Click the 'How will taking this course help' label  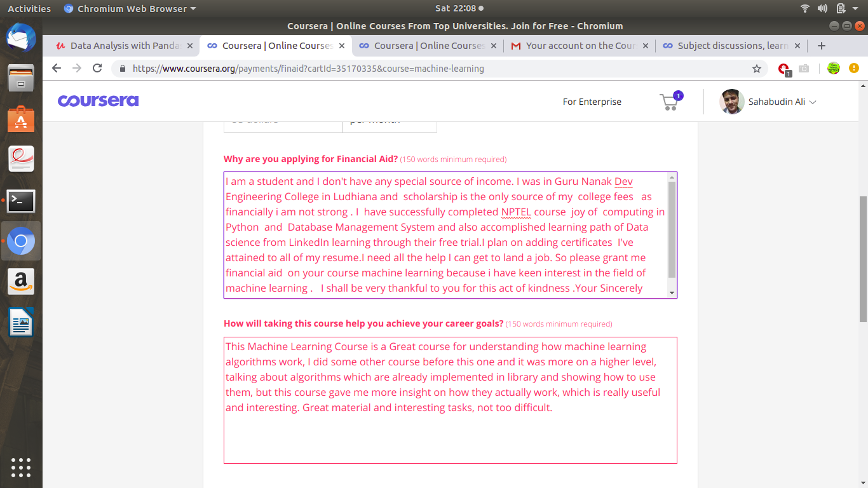pos(363,323)
